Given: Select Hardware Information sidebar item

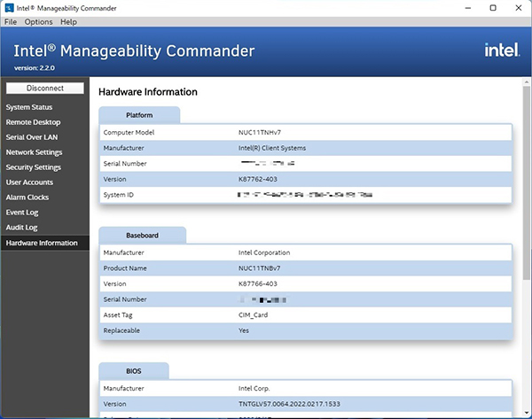Looking at the screenshot, I should point(42,243).
